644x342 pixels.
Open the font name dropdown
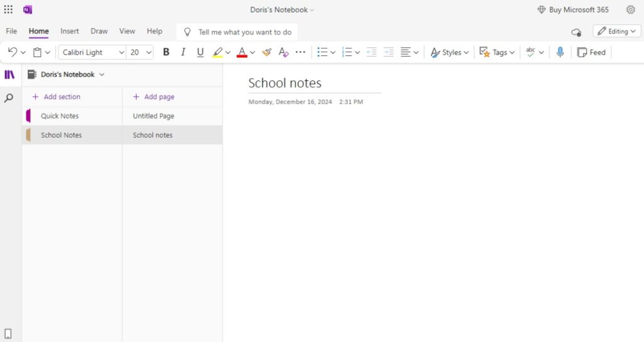tap(93, 52)
